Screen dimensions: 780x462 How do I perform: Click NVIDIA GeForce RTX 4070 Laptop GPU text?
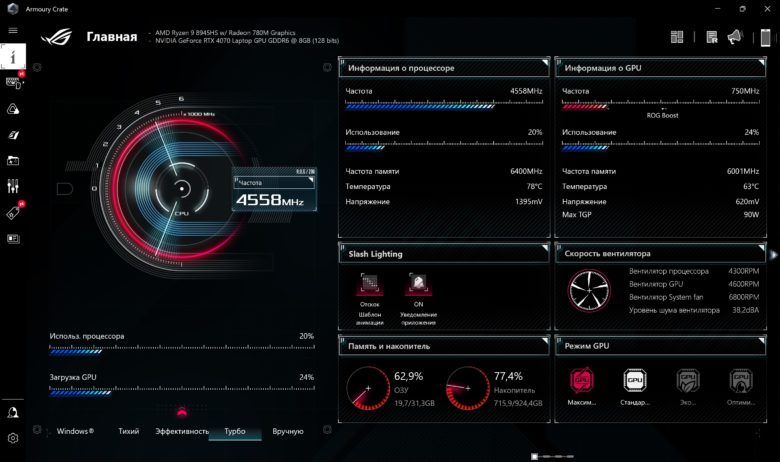pyautogui.click(x=247, y=40)
